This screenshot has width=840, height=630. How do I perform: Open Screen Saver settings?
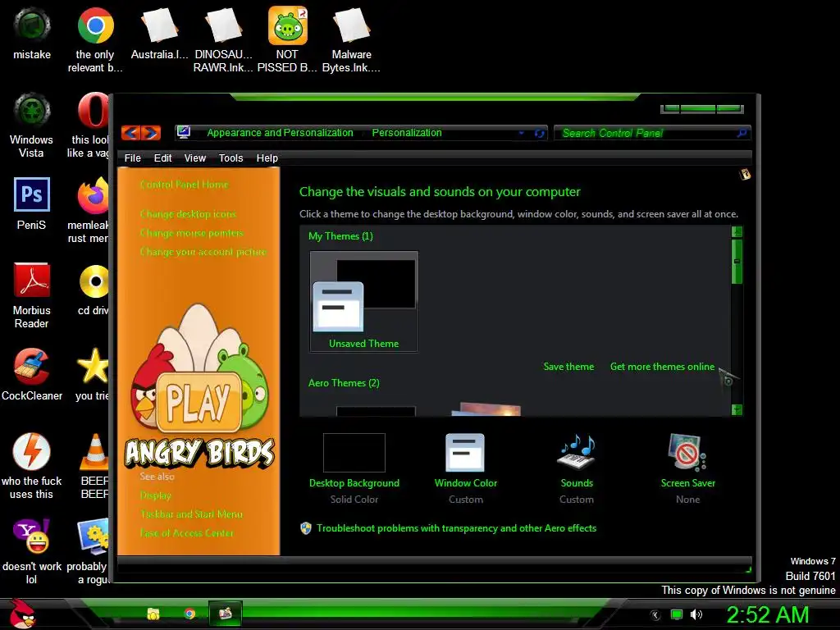pyautogui.click(x=688, y=468)
